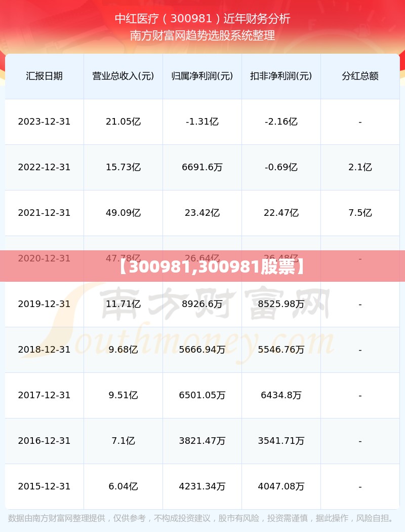This screenshot has width=405, height=532.
Task: Click the 汇报日期 column header
Action: pyautogui.click(x=45, y=76)
